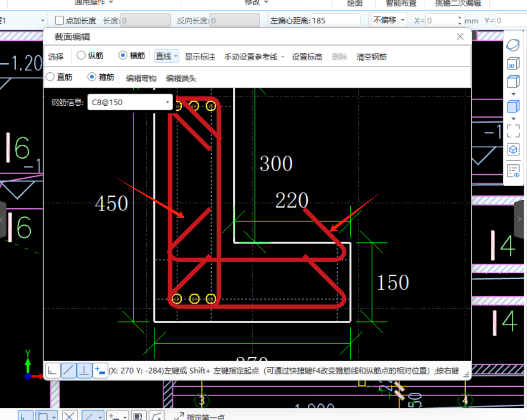Open dropdown next to bottom midpoint snap
This screenshot has width=527, height=420.
coord(100,417)
